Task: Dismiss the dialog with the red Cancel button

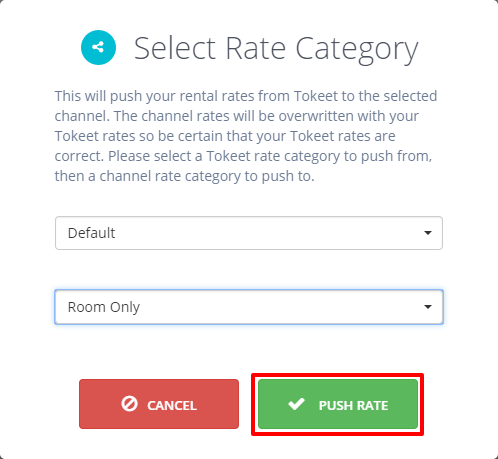Action: [159, 404]
